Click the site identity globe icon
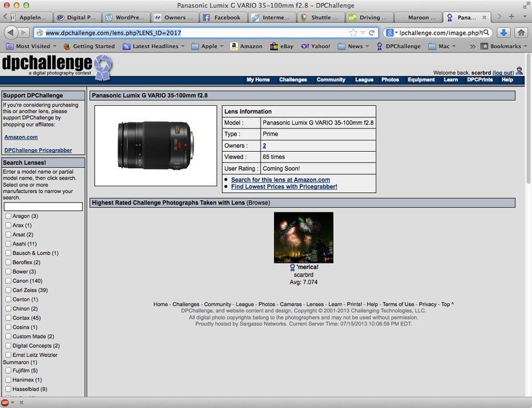532x408 pixels. tap(40, 33)
